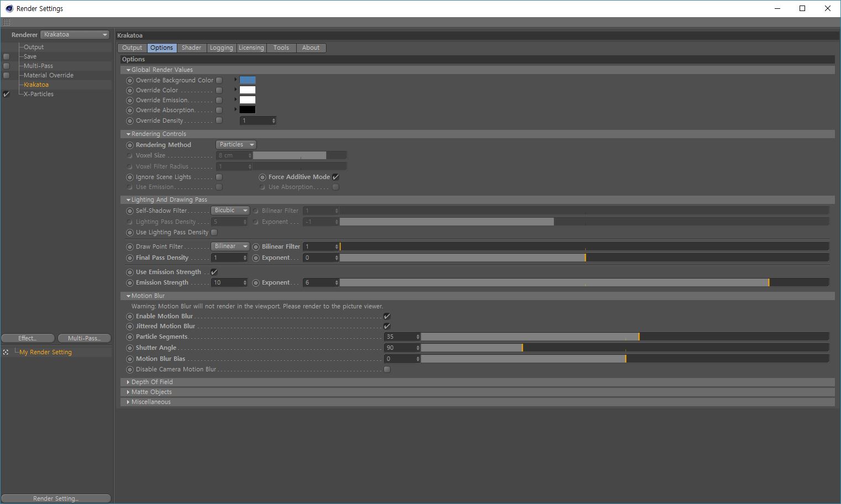Click the keyframe dot beside Override Background Color

pyautogui.click(x=130, y=81)
